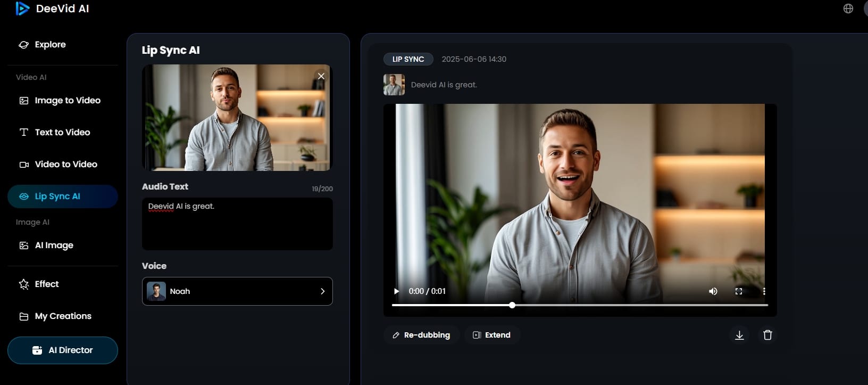Download the generated video
This screenshot has width=868, height=385.
coord(739,335)
